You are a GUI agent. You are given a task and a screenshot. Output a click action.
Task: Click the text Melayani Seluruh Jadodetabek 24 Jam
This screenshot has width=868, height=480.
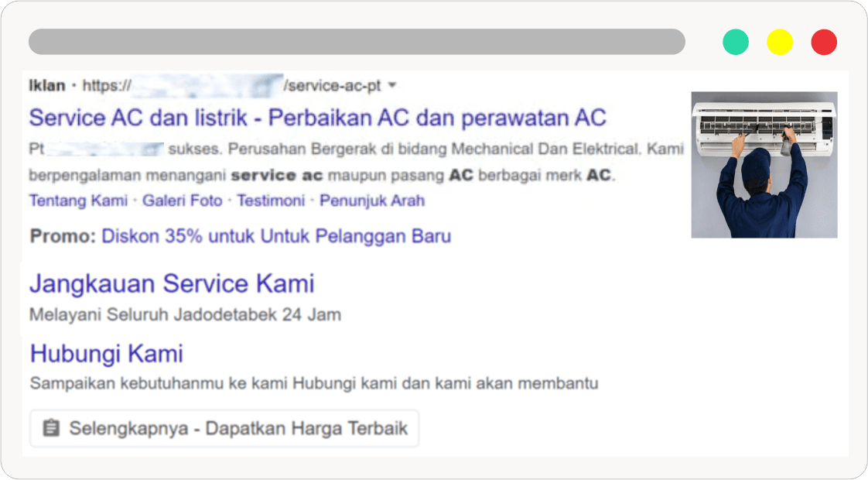185,315
